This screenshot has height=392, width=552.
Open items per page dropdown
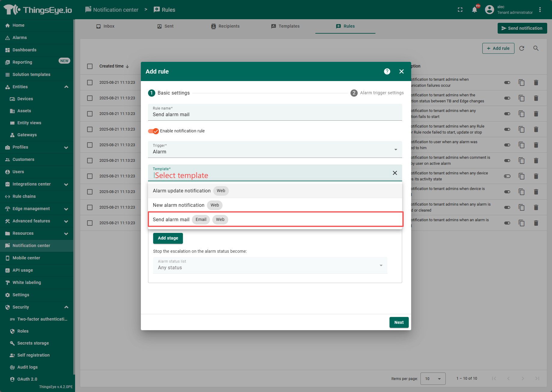pos(433,378)
